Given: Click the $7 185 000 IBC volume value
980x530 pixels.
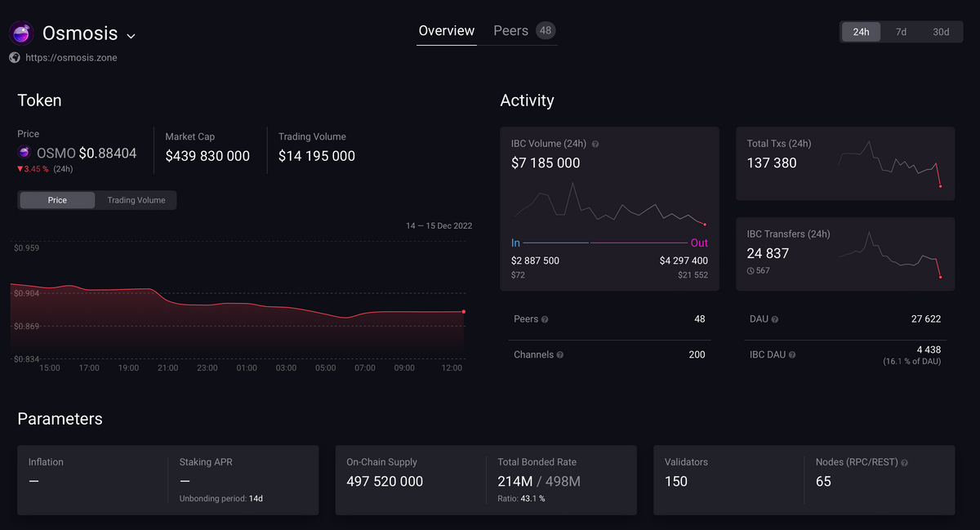Looking at the screenshot, I should coord(546,163).
